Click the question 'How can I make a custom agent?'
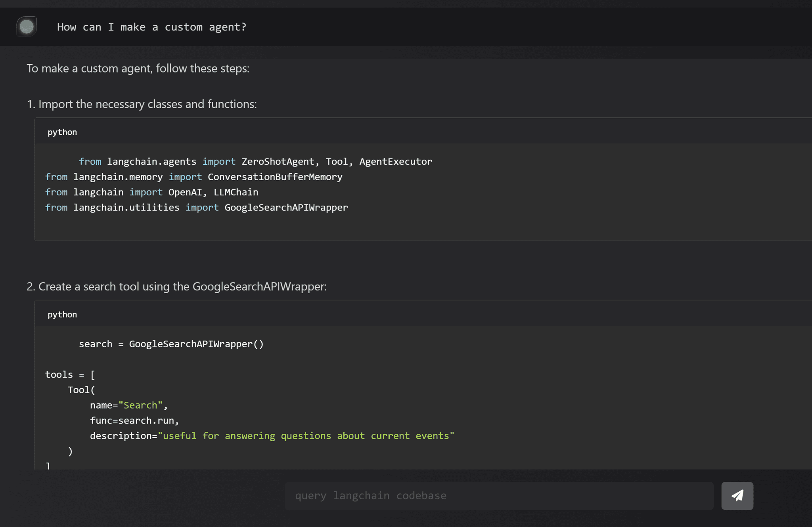 click(x=151, y=27)
